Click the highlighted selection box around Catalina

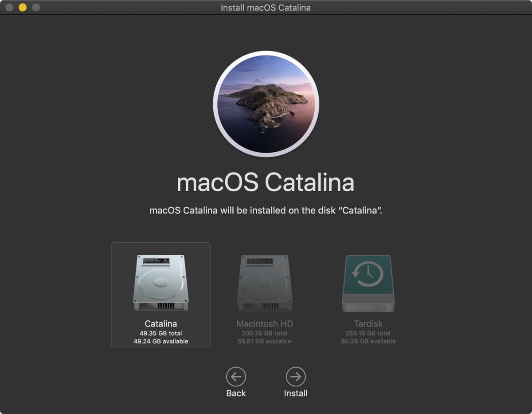(161, 294)
